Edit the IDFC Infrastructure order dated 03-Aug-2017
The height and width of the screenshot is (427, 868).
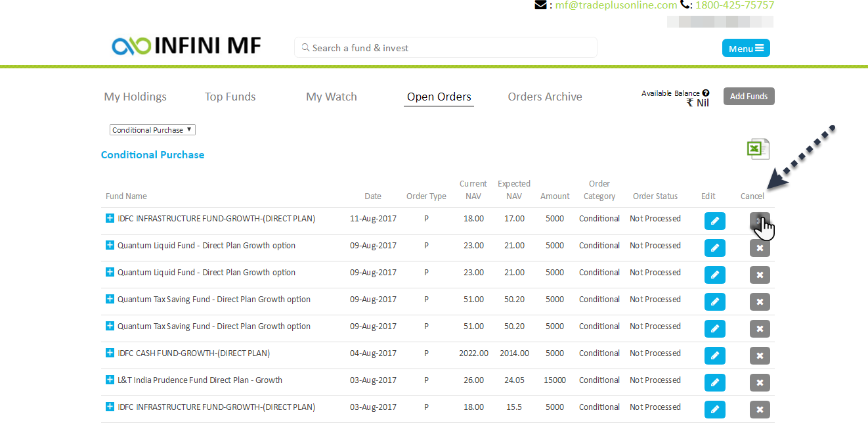715,410
